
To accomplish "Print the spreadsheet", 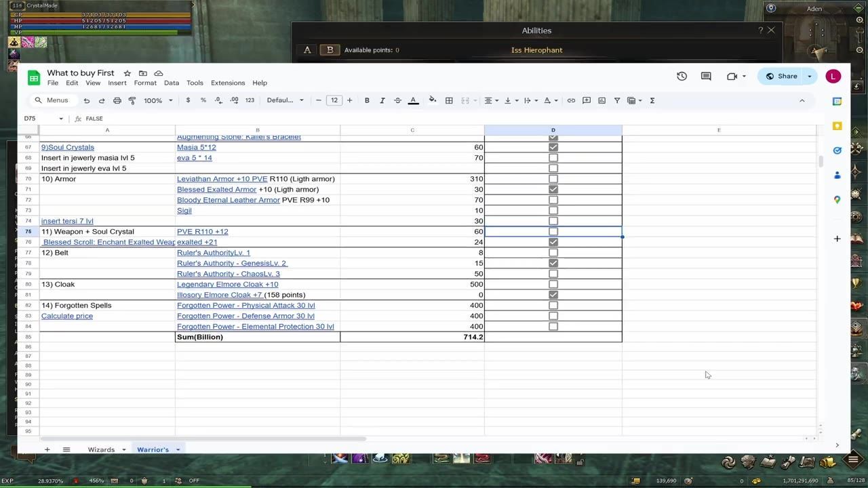I will tap(117, 100).
